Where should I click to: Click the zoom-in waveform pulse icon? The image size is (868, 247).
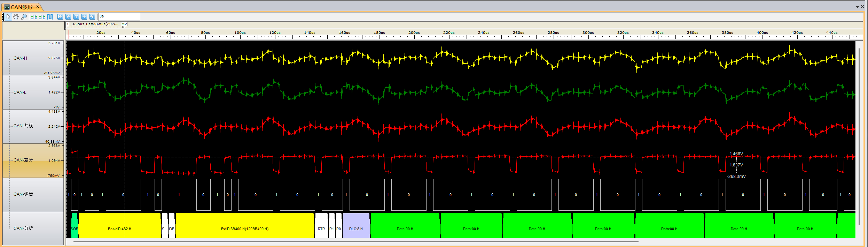34,17
